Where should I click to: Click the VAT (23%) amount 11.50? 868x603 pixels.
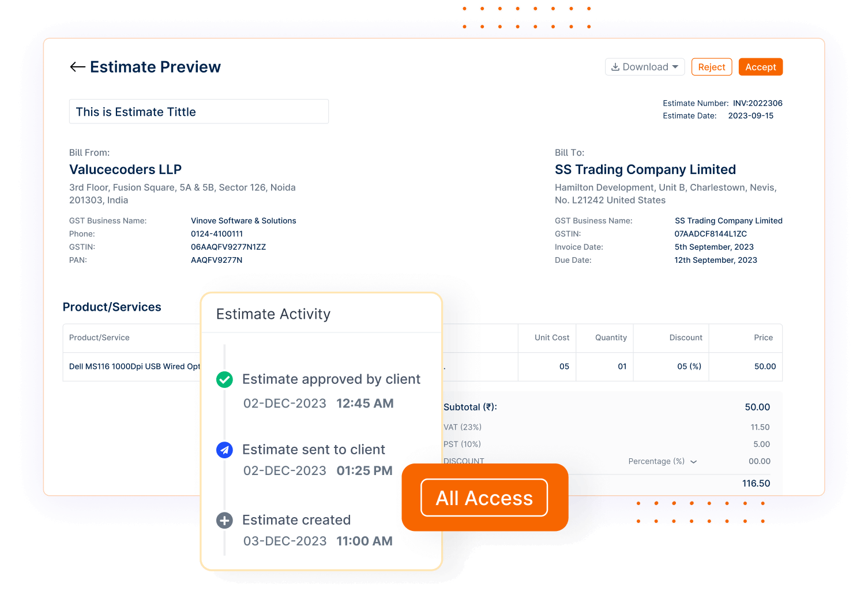pos(760,427)
